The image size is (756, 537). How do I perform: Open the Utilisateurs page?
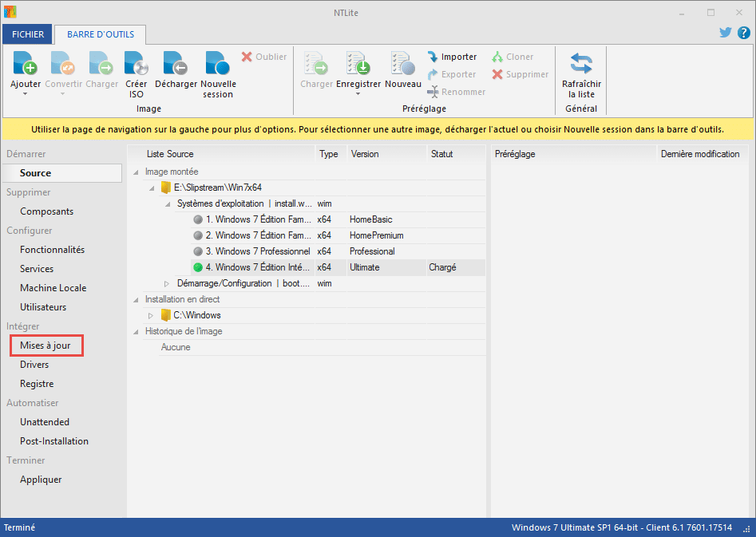tap(43, 306)
